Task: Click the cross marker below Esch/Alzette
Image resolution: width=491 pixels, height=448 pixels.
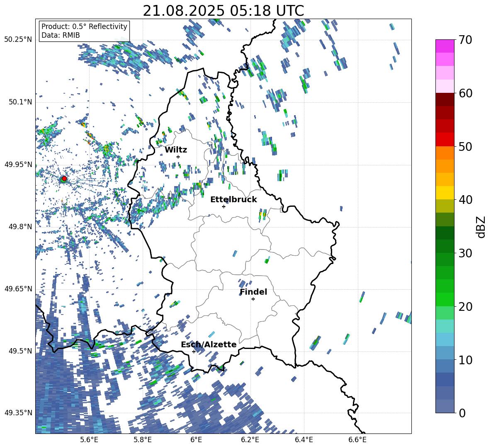Action: click(x=194, y=351)
